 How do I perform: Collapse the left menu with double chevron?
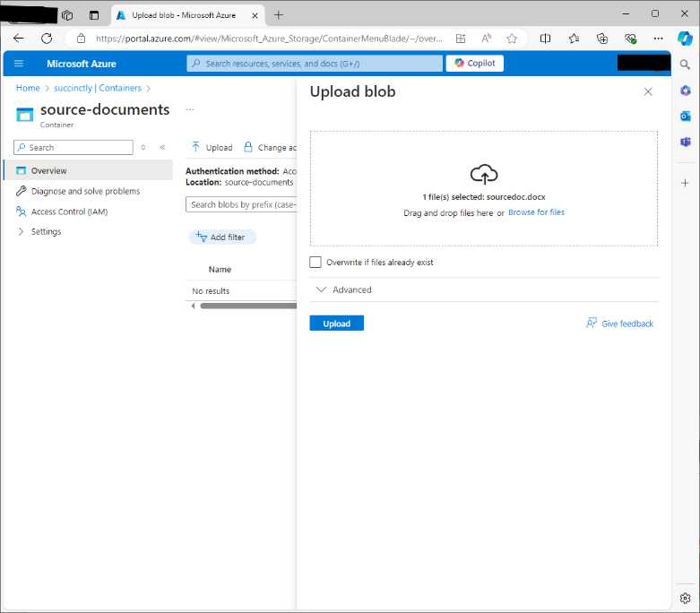(x=162, y=147)
